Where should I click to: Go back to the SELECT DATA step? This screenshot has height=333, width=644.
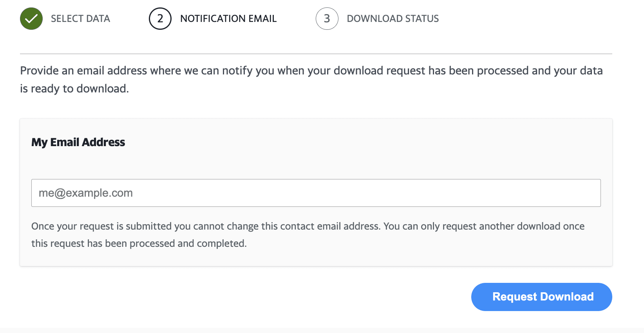click(80, 19)
